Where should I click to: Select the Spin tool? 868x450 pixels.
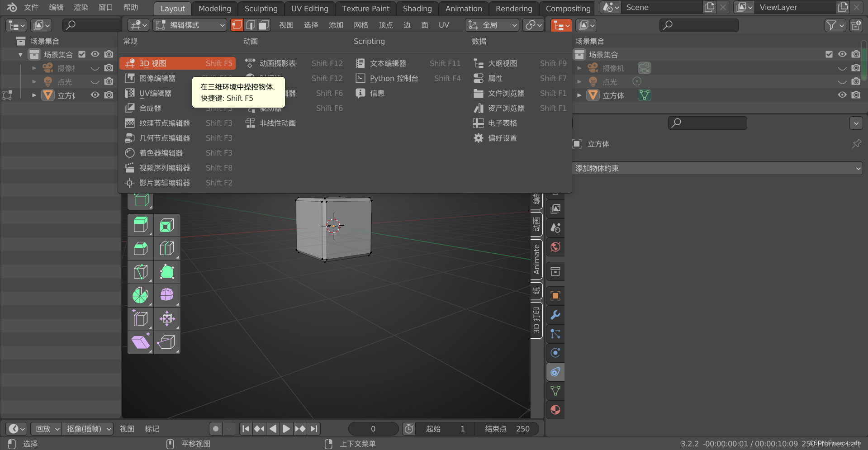pyautogui.click(x=141, y=295)
